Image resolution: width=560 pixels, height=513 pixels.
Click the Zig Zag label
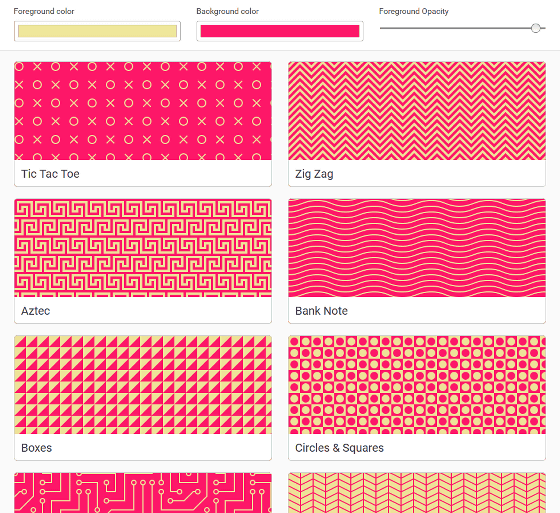[314, 174]
